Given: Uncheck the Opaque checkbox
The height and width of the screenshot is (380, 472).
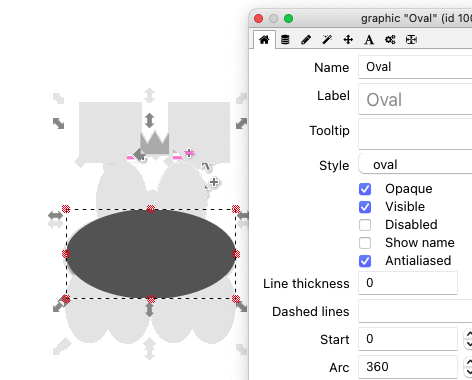Looking at the screenshot, I should pyautogui.click(x=365, y=189).
